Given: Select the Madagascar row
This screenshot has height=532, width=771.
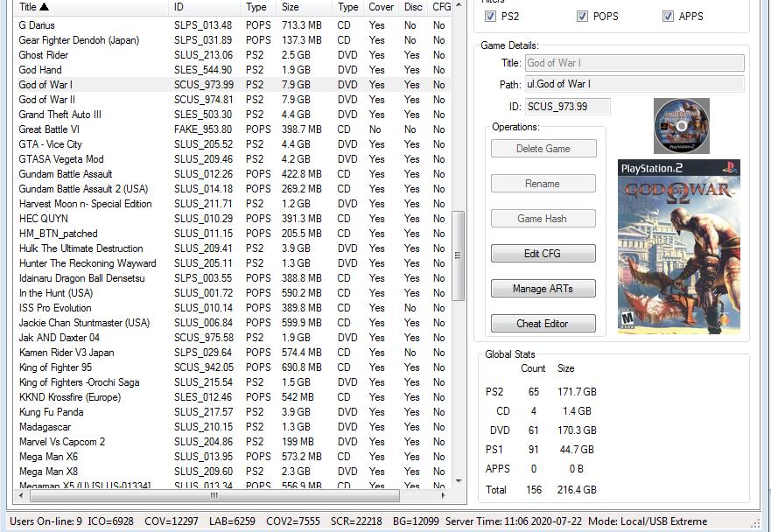Looking at the screenshot, I should pyautogui.click(x=234, y=427).
